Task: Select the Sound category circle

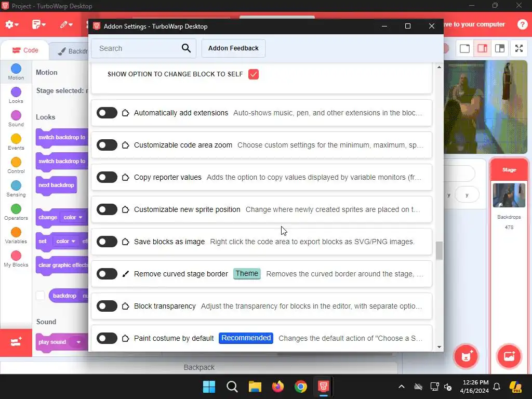Action: [16, 115]
